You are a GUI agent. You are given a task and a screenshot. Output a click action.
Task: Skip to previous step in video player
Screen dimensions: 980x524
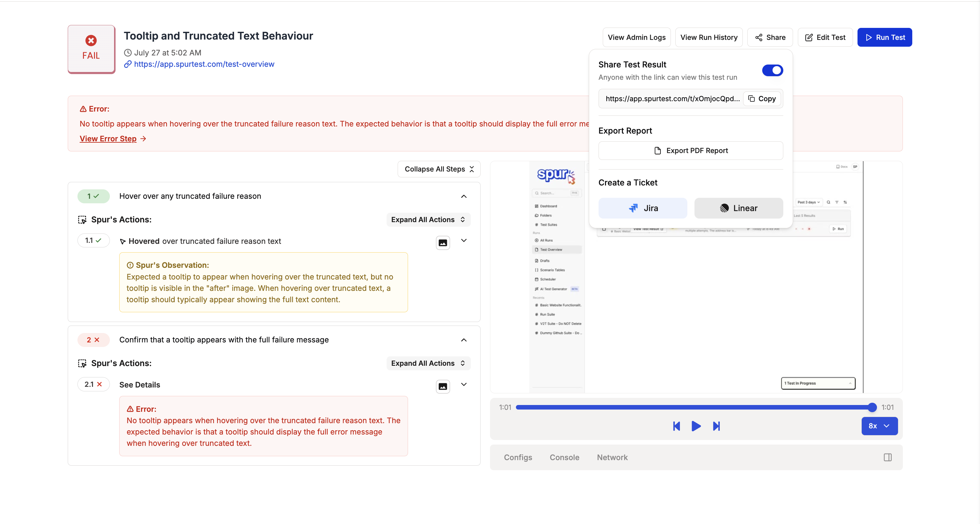click(x=676, y=426)
